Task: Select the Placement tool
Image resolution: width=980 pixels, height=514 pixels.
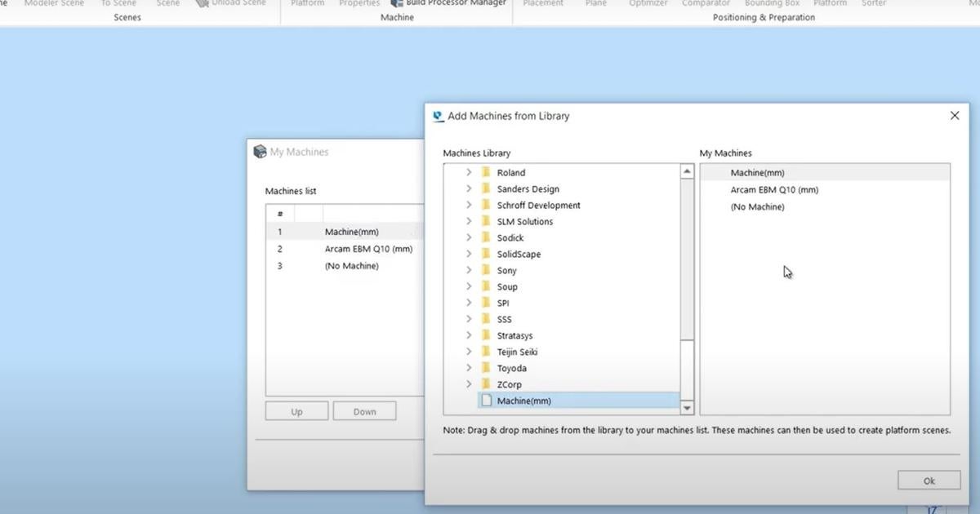Action: [x=542, y=3]
